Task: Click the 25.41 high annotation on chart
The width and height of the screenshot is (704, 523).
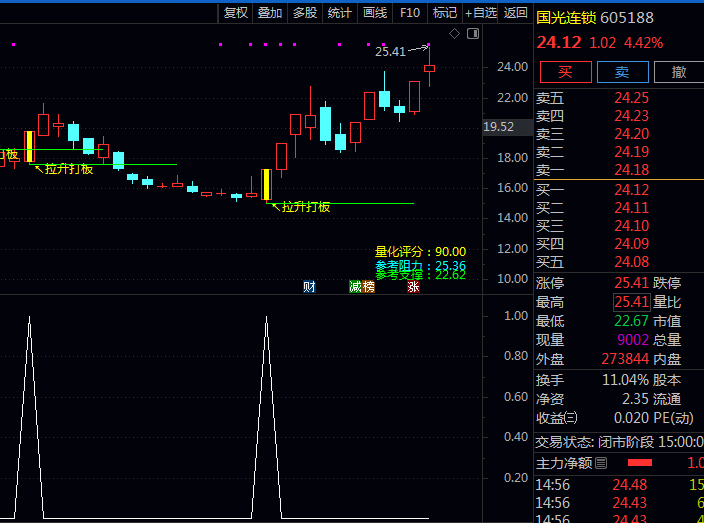Action: (390, 52)
